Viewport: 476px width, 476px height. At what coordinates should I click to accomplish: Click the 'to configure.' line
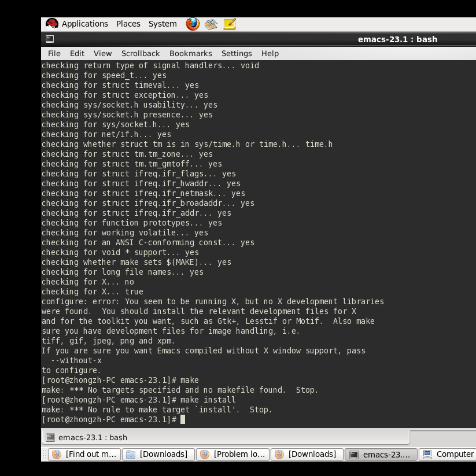coord(71,370)
